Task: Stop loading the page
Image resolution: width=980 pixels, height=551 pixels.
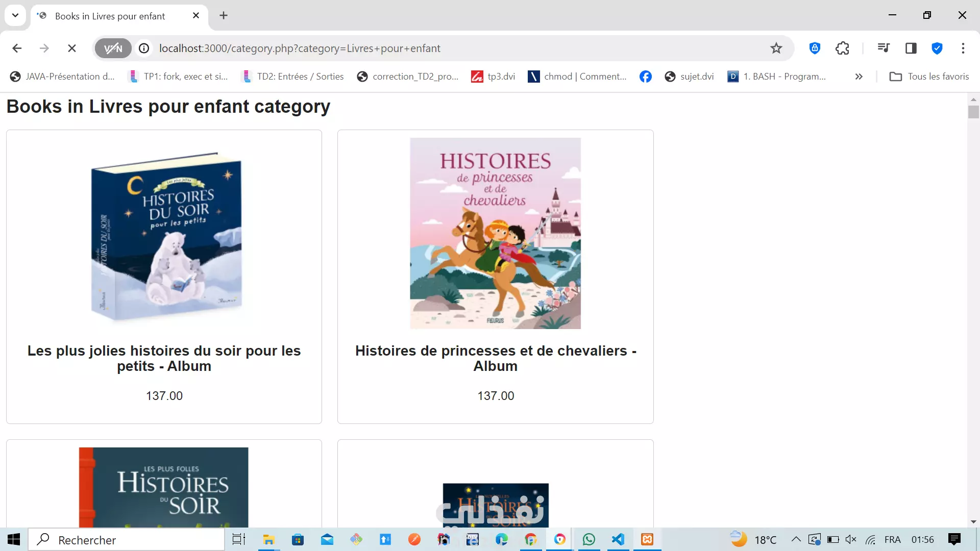Action: (72, 48)
